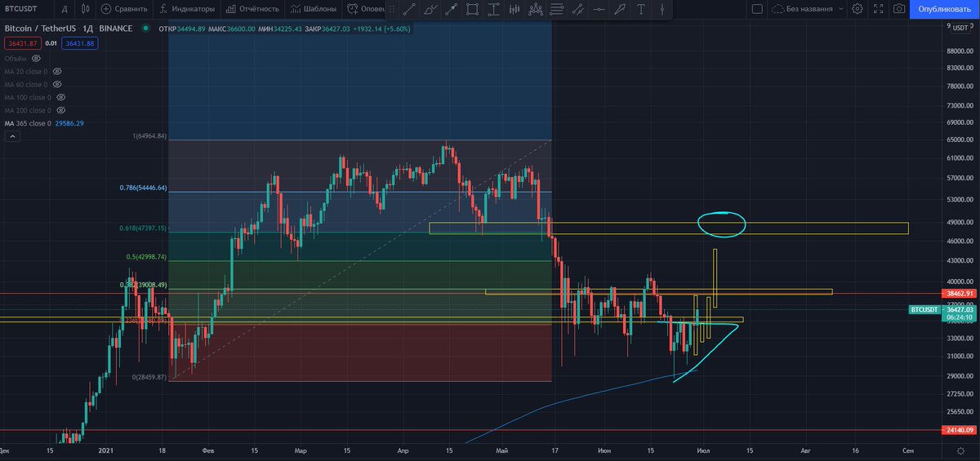Screen dimensions: 980x461
Task: Click the blue buy price 36431.88
Action: pyautogui.click(x=81, y=43)
